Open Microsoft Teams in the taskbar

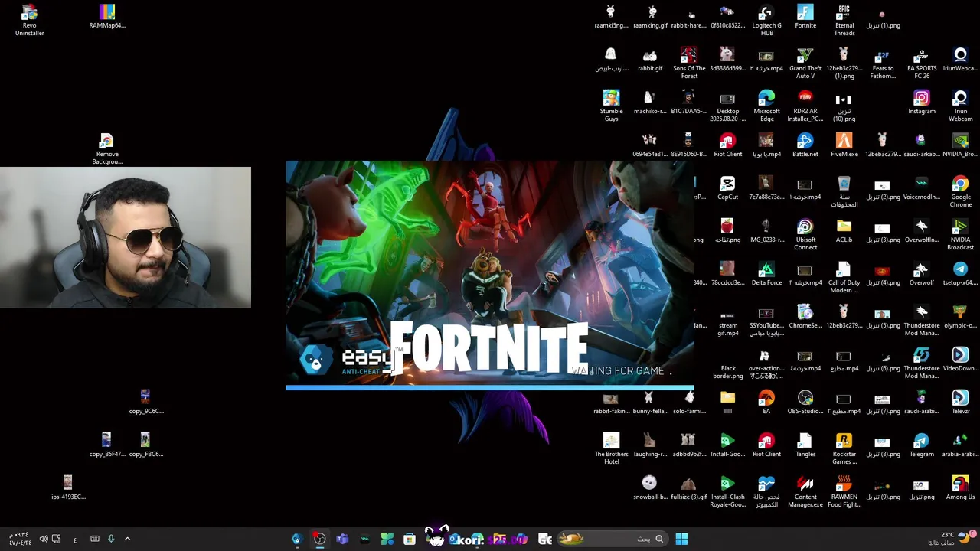point(342,539)
